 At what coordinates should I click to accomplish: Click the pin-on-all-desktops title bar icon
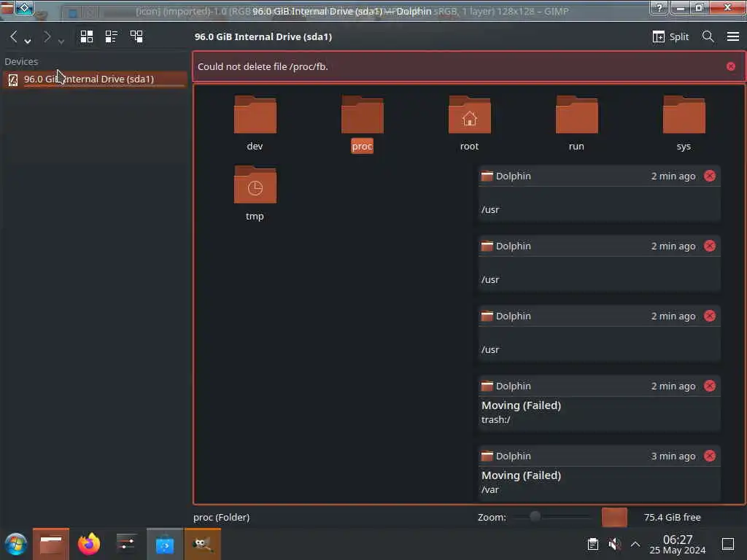click(25, 7)
